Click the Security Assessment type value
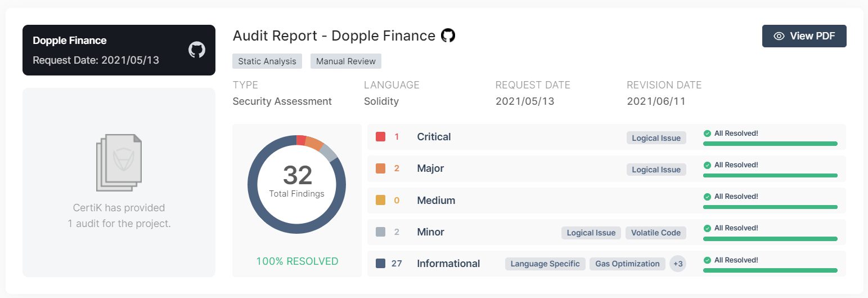Screen dimensions: 868x298 282,101
